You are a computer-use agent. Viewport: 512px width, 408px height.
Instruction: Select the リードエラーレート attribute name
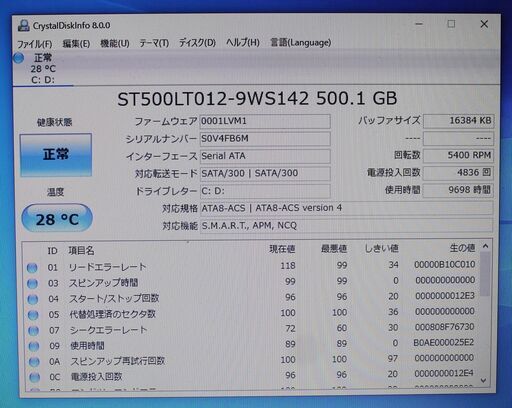(107, 267)
